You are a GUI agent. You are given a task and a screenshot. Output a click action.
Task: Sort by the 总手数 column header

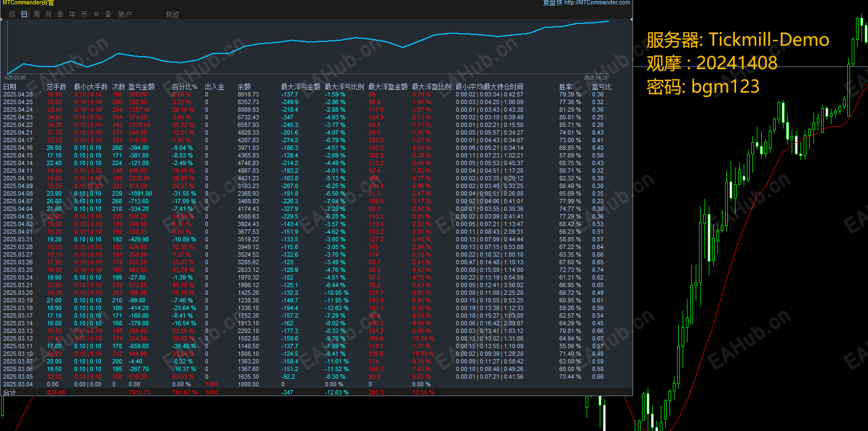point(57,87)
